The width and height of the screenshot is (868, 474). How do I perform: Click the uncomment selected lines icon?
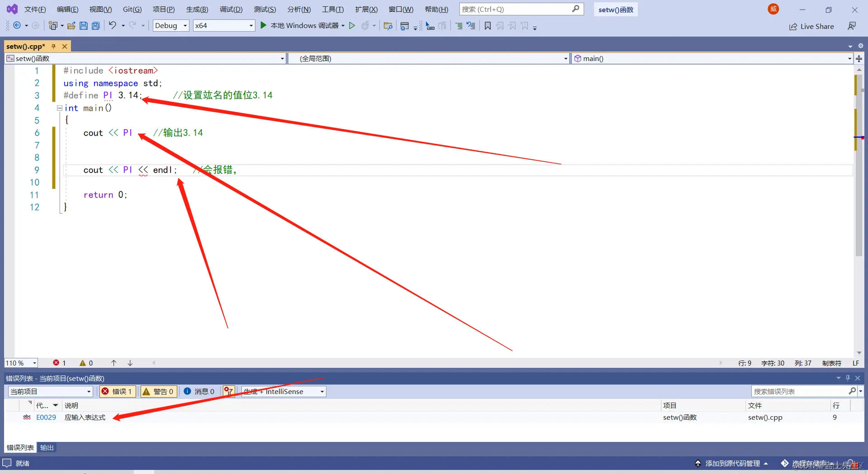point(471,26)
